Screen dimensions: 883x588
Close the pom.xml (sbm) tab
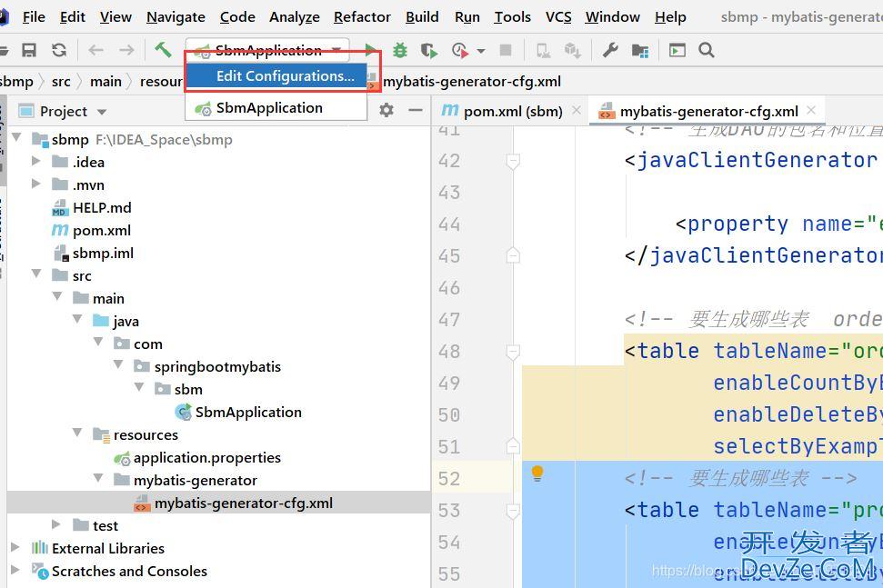pos(577,110)
